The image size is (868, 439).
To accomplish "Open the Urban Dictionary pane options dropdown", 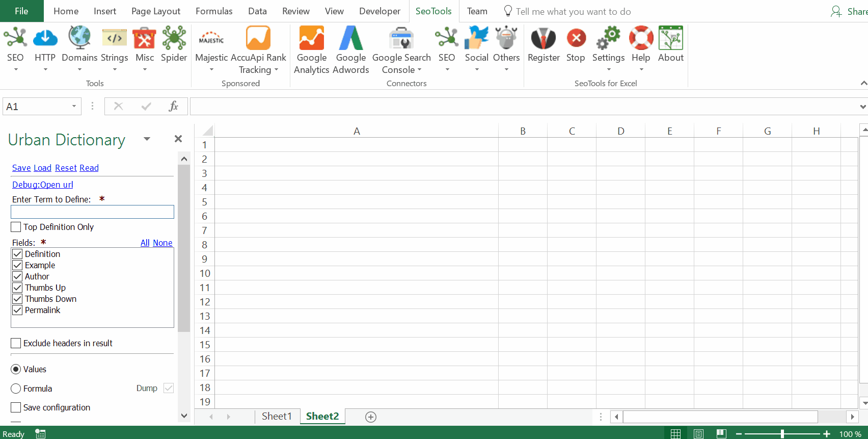I will 147,139.
